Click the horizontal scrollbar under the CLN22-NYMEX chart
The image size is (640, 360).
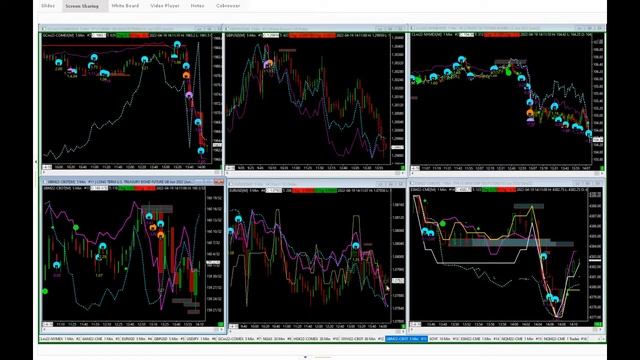point(506,173)
